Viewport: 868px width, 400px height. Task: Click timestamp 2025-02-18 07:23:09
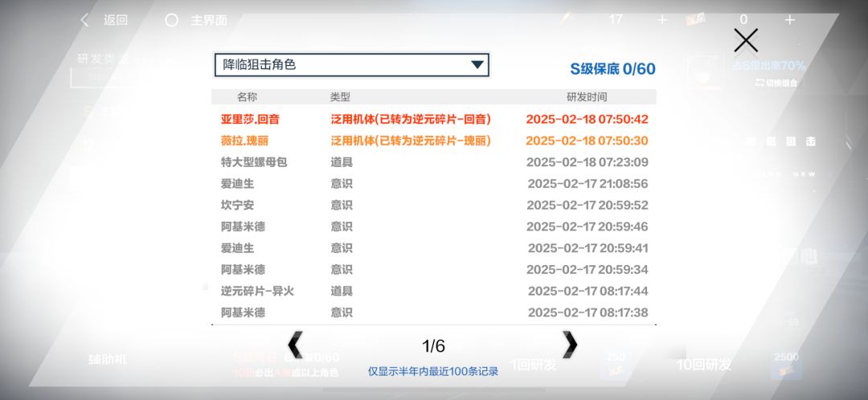[587, 162]
